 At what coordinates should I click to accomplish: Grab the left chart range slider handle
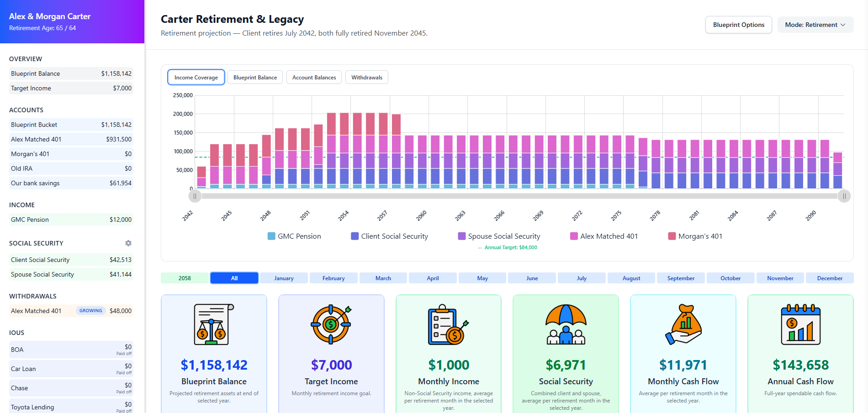click(x=195, y=196)
